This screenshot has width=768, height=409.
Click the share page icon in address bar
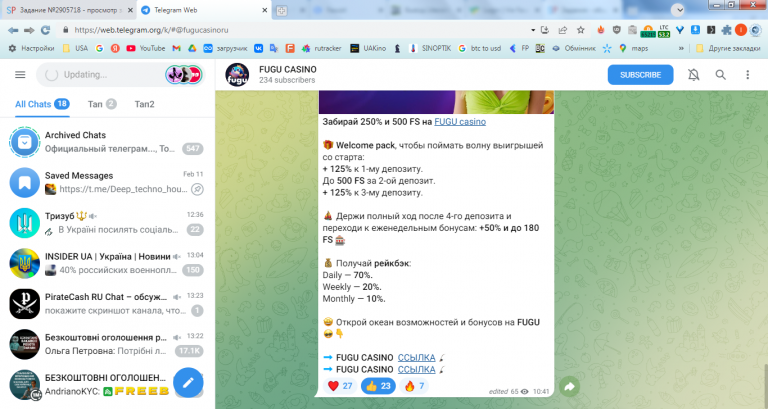pyautogui.click(x=562, y=30)
